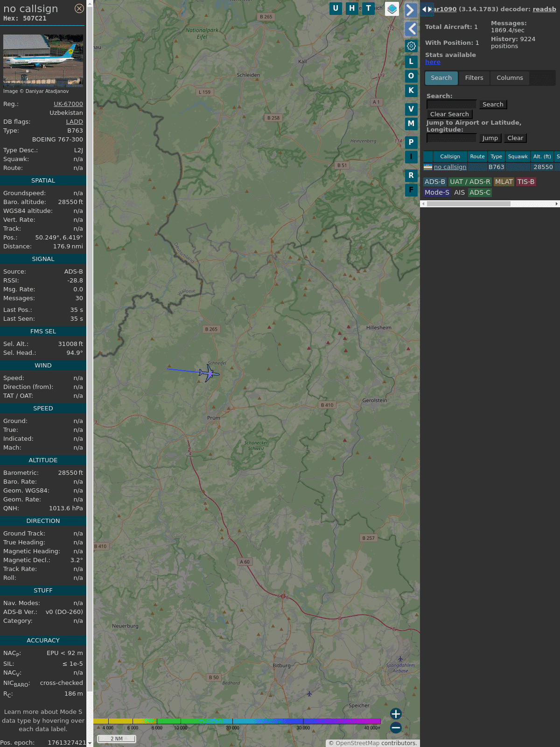
Task: Toggle the M map button
Action: pos(411,124)
